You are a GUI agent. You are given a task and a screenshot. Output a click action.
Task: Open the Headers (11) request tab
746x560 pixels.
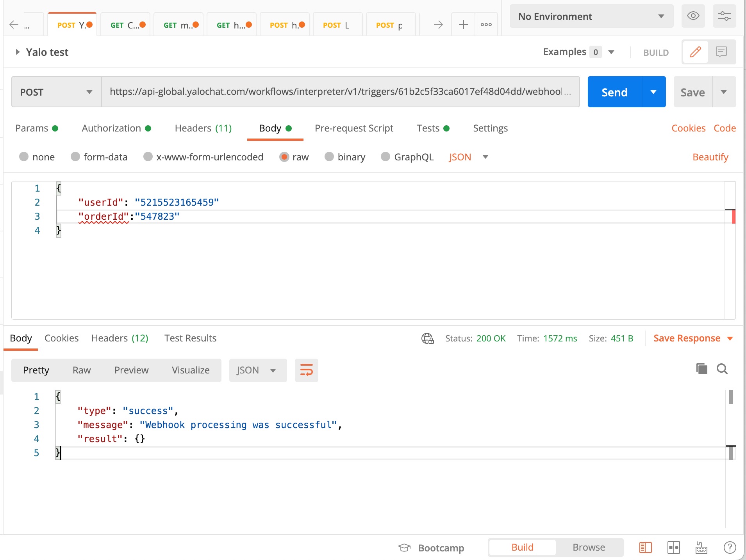click(x=203, y=128)
